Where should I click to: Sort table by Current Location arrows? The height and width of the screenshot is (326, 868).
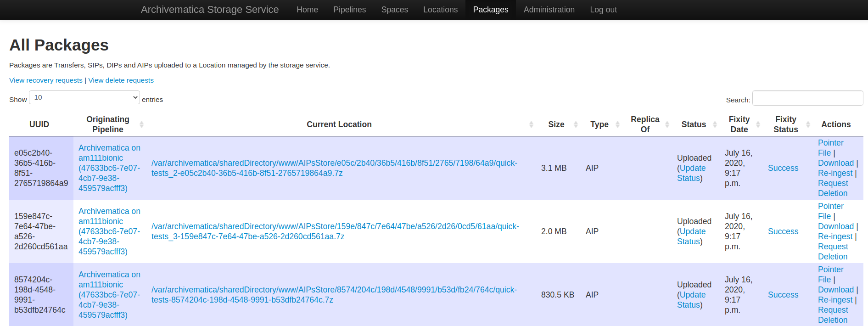click(531, 124)
